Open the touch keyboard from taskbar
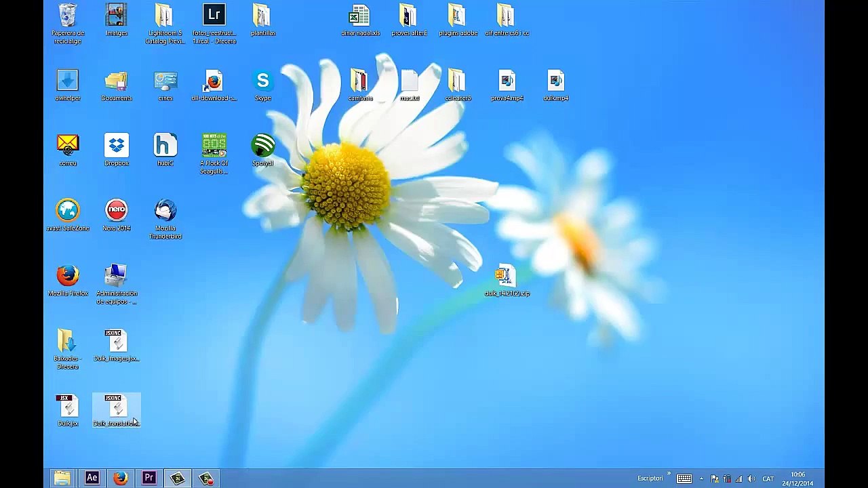This screenshot has height=488, width=868. point(684,479)
